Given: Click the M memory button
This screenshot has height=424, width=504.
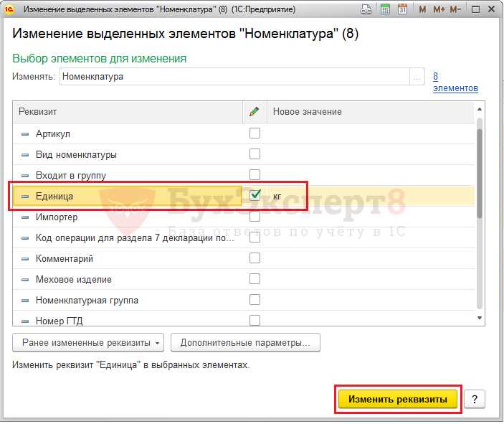Looking at the screenshot, I should click(x=422, y=9).
